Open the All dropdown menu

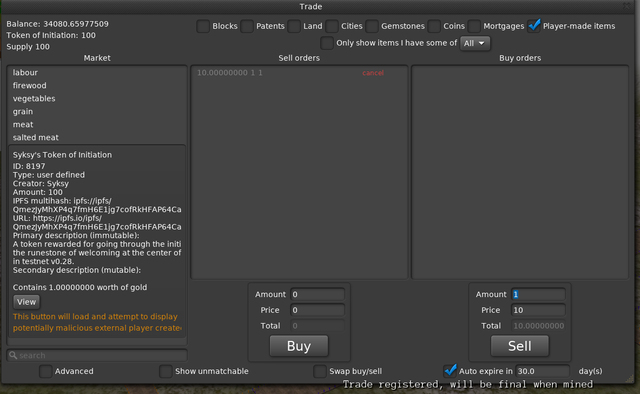coord(475,43)
